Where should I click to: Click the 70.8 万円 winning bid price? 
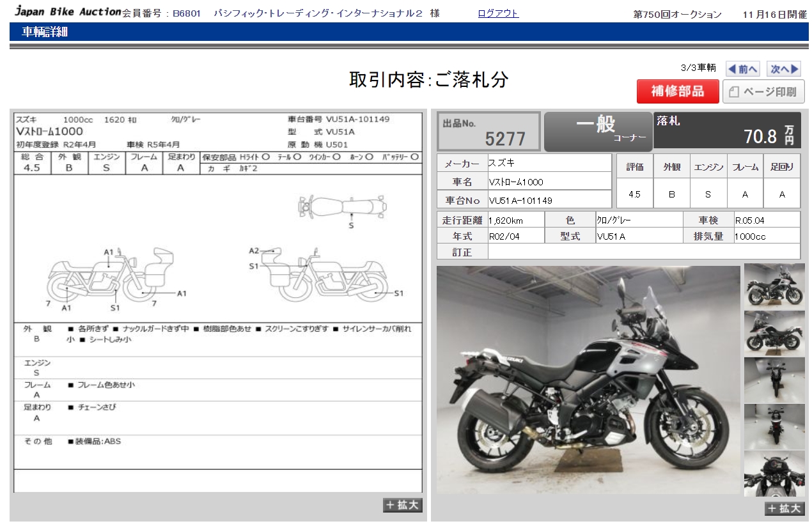pos(769,135)
